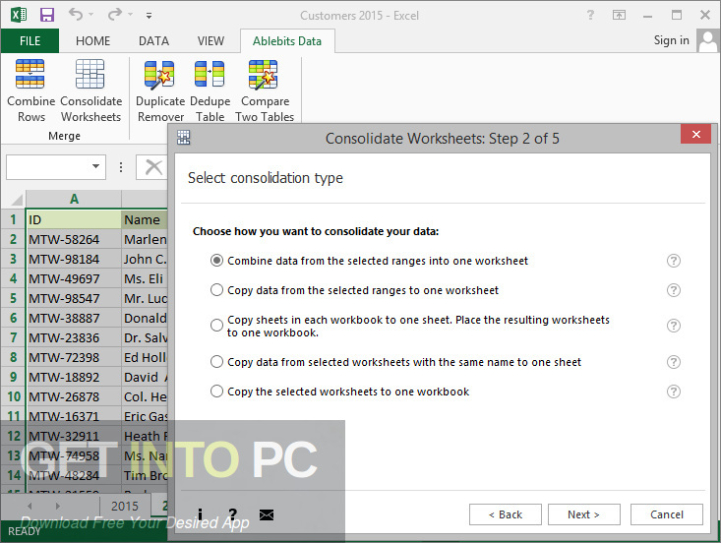
Task: Select column A header
Action: (x=74, y=199)
